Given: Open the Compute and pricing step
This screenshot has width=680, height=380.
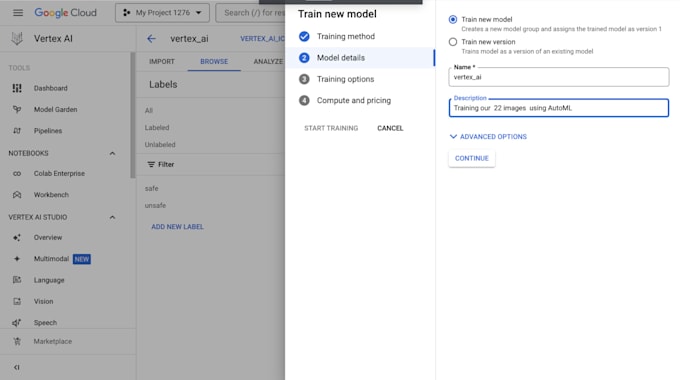Looking at the screenshot, I should 353,100.
